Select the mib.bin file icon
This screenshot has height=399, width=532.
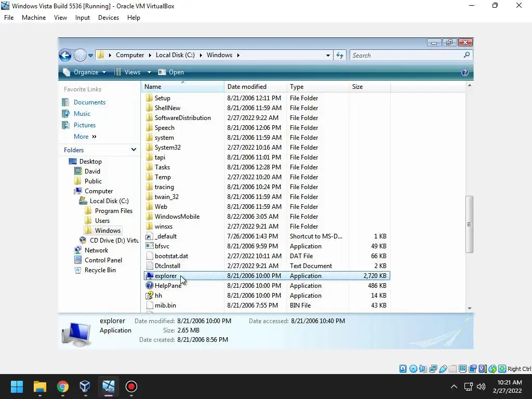coord(149,305)
